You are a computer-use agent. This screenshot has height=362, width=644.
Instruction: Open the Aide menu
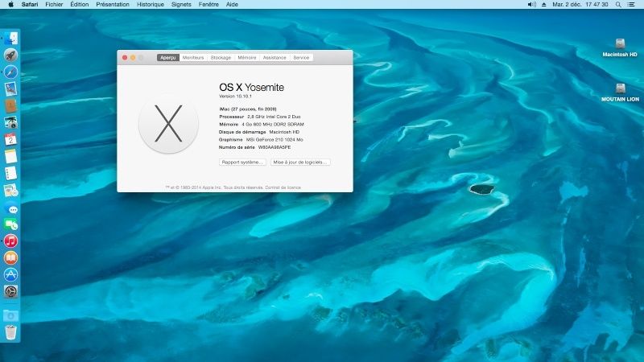click(x=232, y=4)
